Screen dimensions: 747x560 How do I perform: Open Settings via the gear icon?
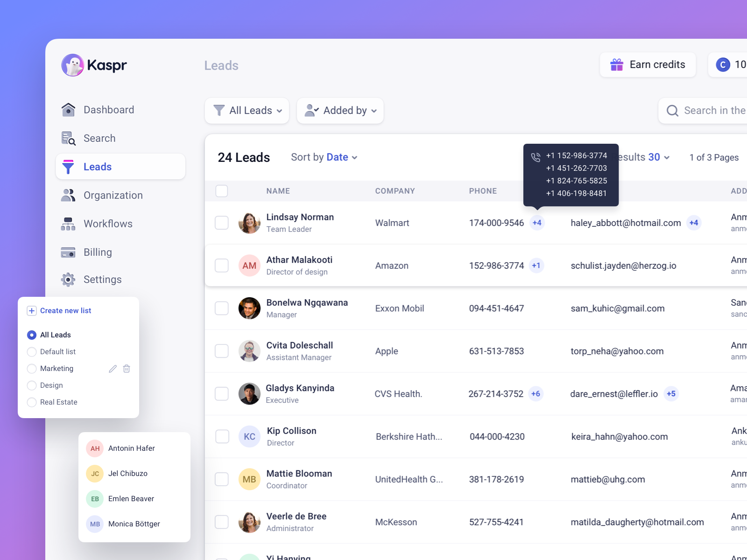pyautogui.click(x=68, y=279)
